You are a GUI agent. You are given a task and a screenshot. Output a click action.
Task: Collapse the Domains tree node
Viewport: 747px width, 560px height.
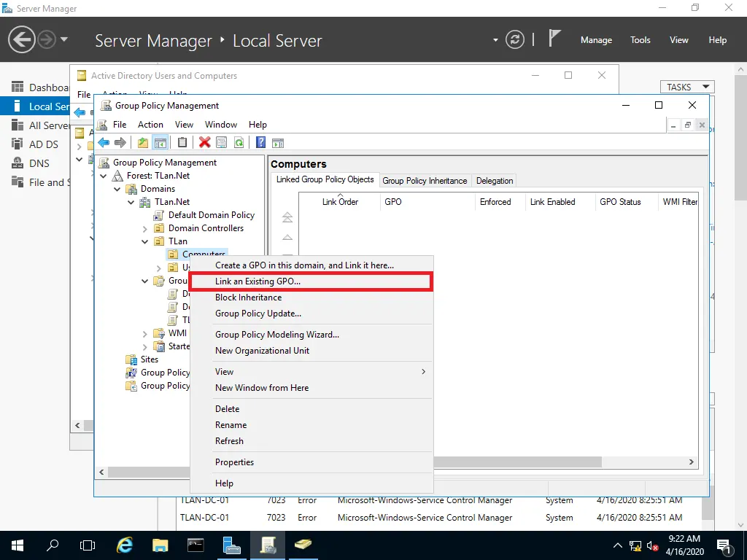[x=117, y=189]
